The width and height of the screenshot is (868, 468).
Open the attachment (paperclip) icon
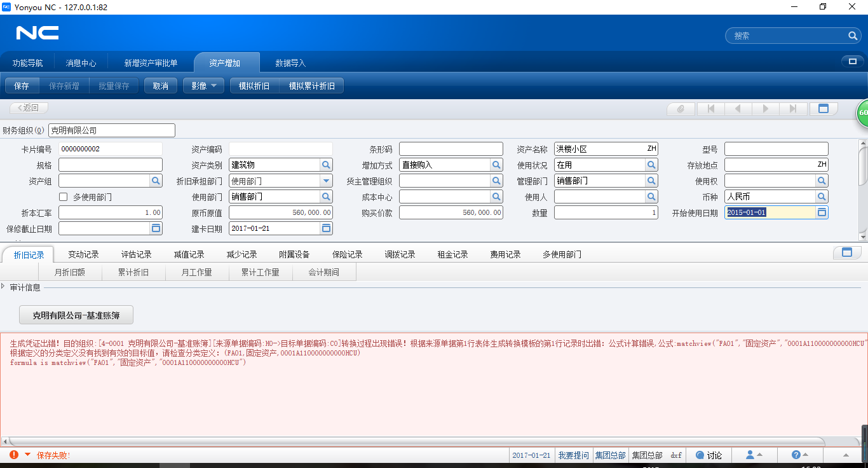tap(680, 108)
